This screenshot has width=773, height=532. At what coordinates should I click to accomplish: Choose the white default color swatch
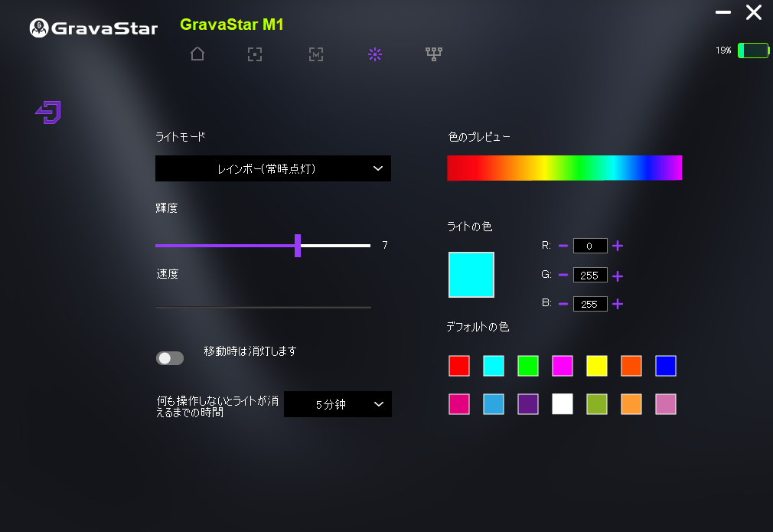tap(563, 404)
